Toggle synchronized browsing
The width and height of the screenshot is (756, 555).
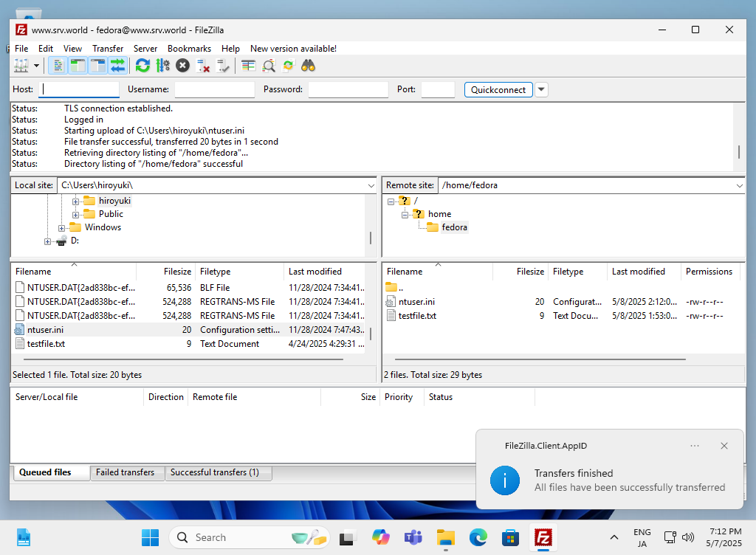point(289,66)
